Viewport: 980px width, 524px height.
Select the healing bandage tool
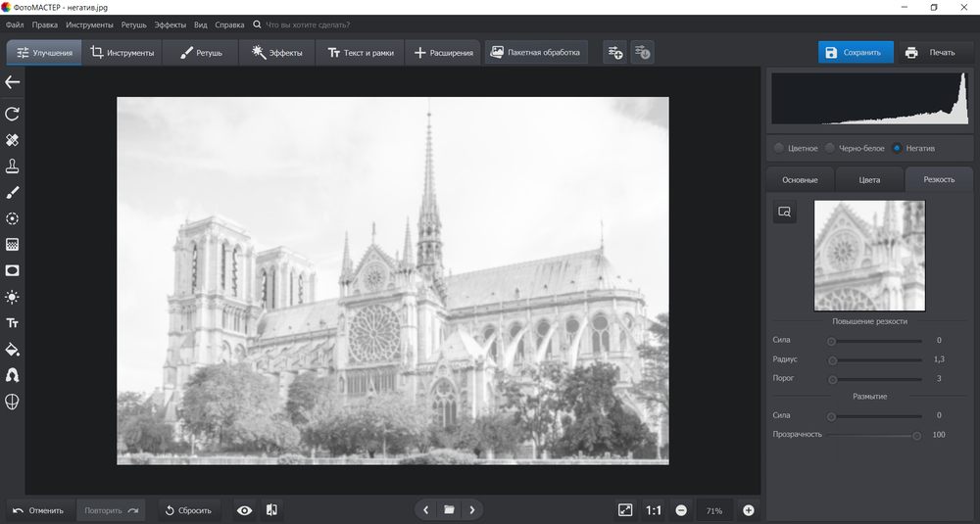13,140
